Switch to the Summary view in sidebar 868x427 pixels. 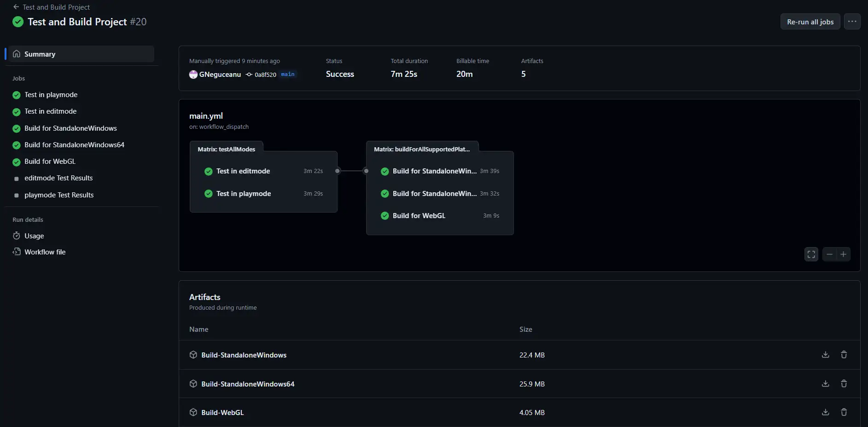click(41, 54)
